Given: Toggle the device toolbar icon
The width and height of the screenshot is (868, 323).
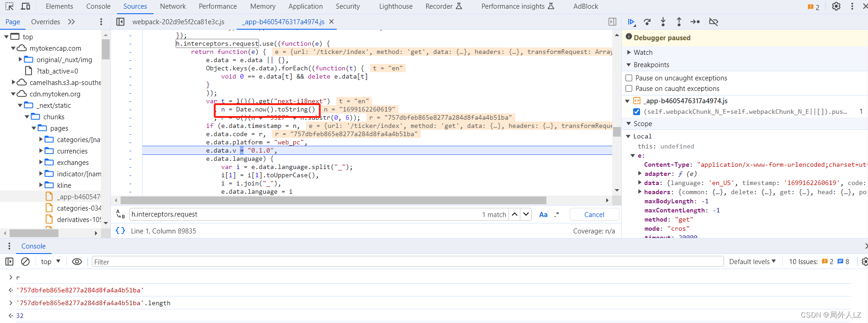Looking at the screenshot, I should 26,6.
